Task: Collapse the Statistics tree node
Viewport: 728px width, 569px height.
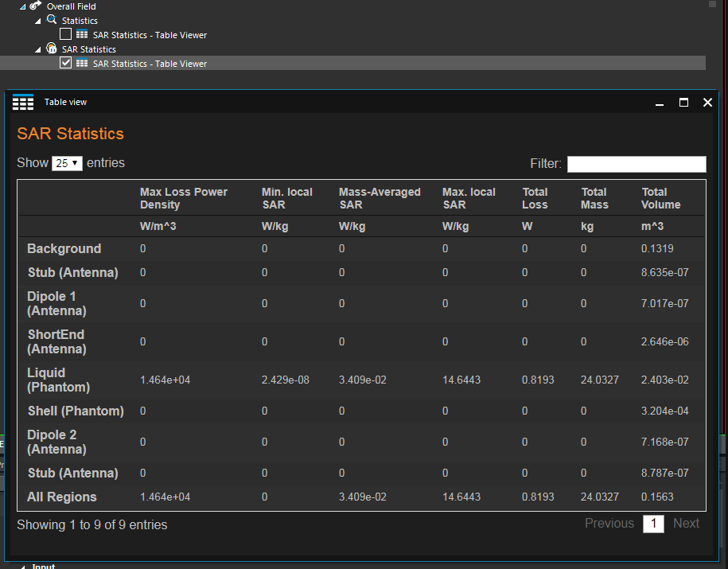Action: pos(38,21)
